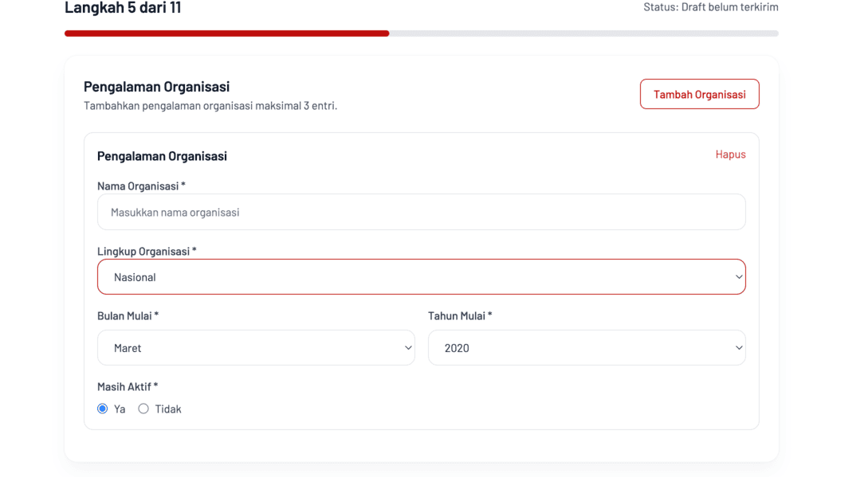
Task: Open the Bulan Mulai dropdown showing Maret
Action: pos(255,348)
